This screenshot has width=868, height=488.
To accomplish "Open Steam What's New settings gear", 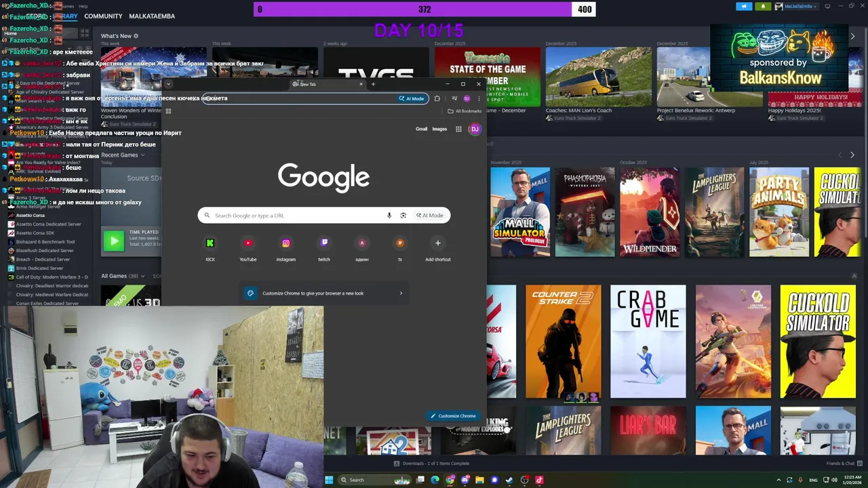I will [x=136, y=36].
